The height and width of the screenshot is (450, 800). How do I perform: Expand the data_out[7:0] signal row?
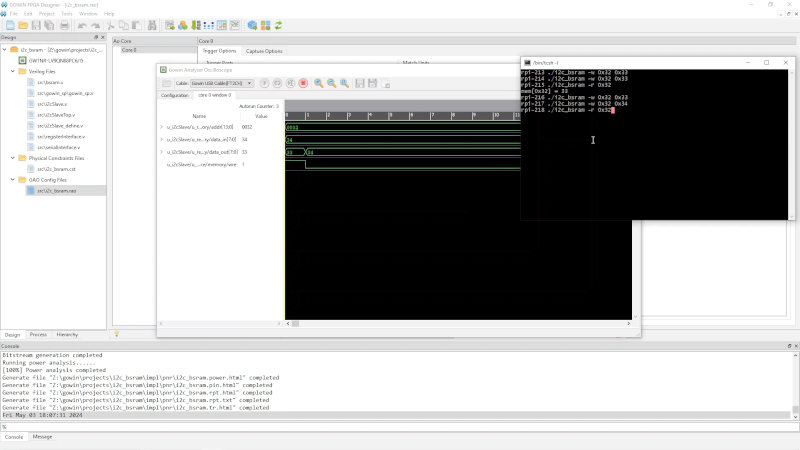(x=161, y=152)
